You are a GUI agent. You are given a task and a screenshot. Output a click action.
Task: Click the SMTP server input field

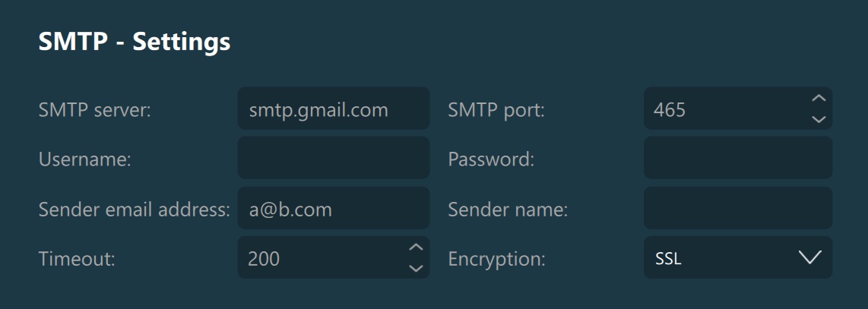coord(333,109)
